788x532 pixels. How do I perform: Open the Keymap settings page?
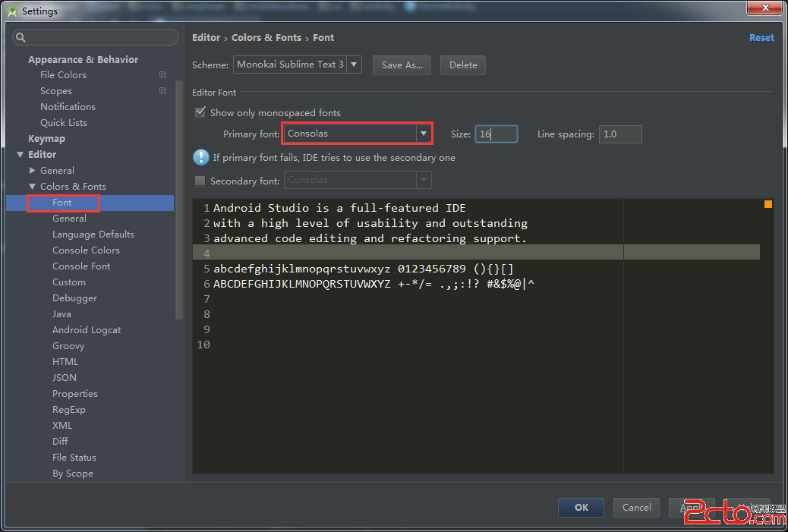click(46, 139)
